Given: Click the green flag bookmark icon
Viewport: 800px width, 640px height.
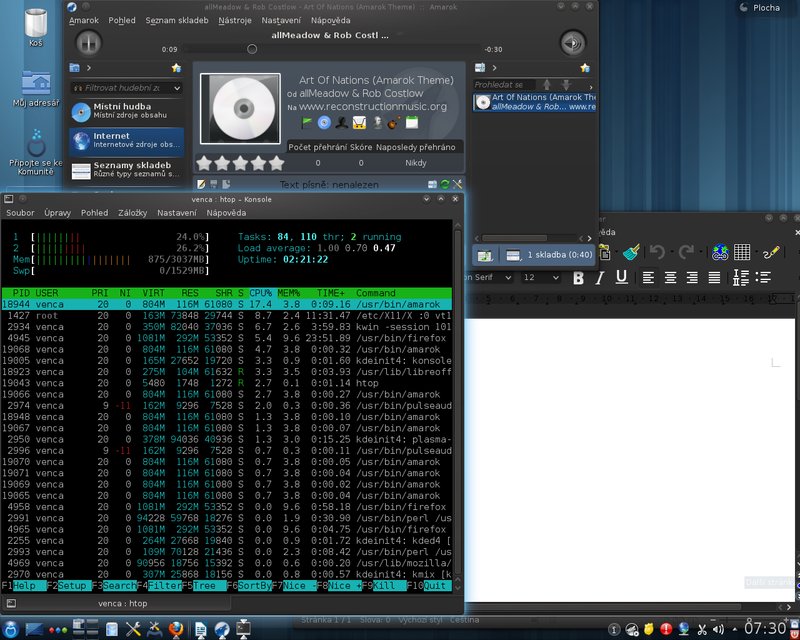Looking at the screenshot, I should pos(307,122).
